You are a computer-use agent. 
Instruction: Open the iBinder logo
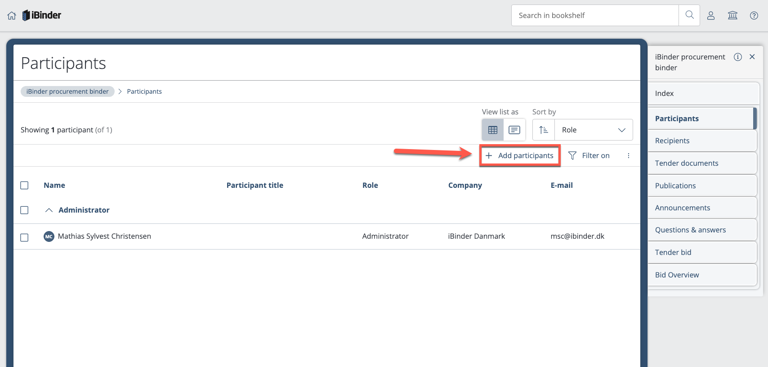click(x=42, y=15)
